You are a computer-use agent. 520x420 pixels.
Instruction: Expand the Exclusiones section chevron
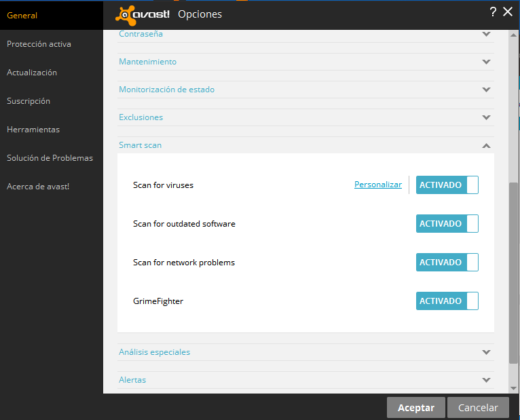coord(486,117)
